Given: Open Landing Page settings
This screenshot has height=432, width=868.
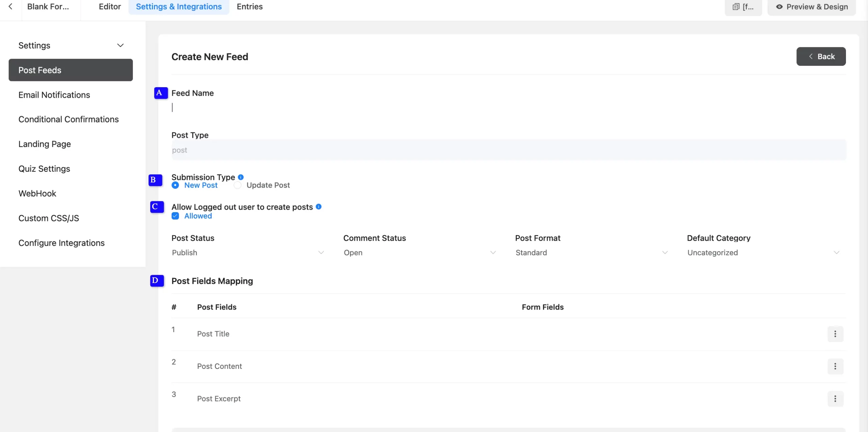Looking at the screenshot, I should (x=44, y=144).
